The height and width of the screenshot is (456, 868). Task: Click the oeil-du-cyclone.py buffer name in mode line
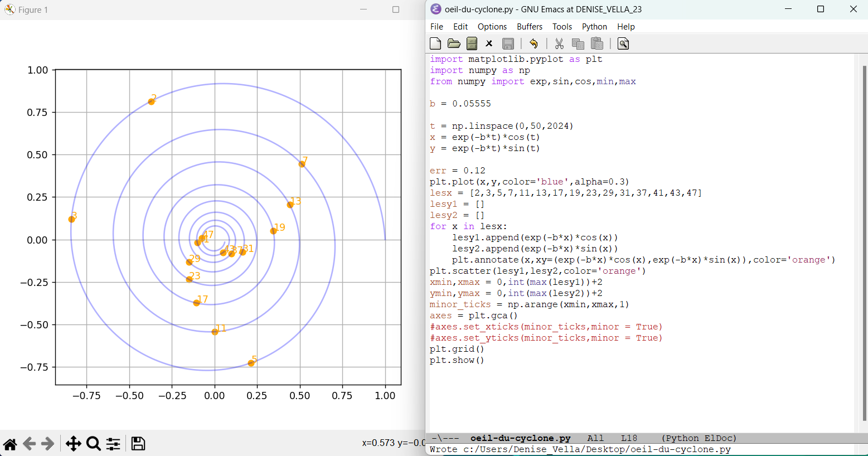coord(520,438)
